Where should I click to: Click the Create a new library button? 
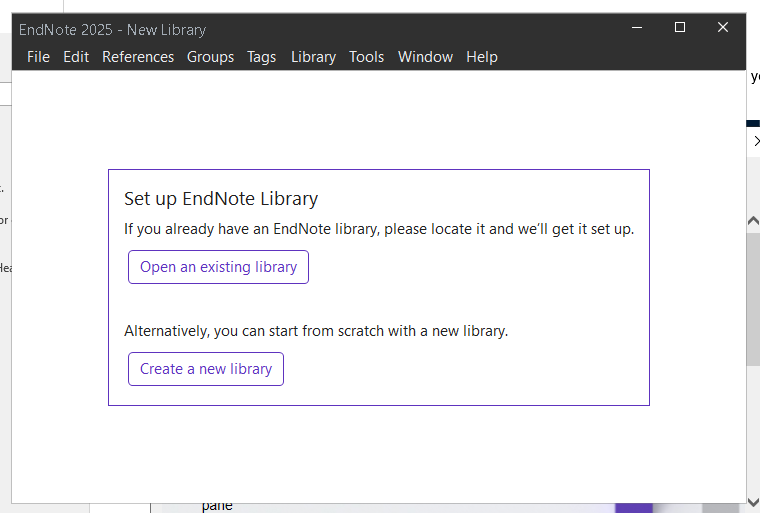coord(206,369)
